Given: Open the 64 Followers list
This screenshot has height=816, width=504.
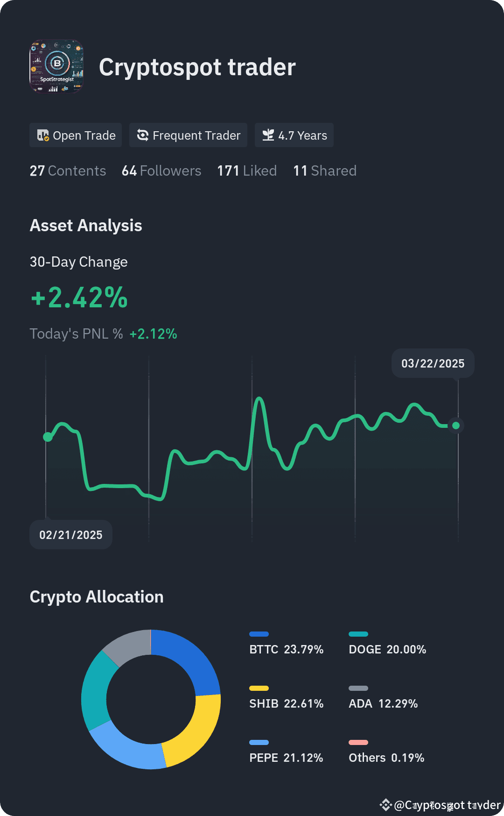Looking at the screenshot, I should tap(161, 171).
